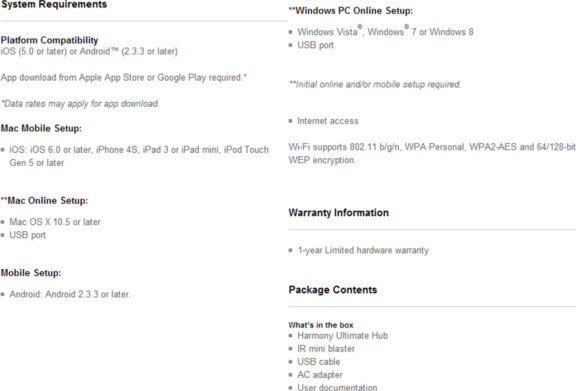Click the Wi-Fi supports 802.11 b/g/n paragraph
The image size is (576, 391).
click(432, 154)
